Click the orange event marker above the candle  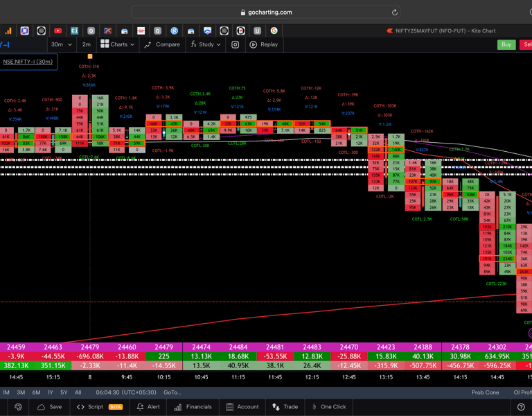(90, 56)
